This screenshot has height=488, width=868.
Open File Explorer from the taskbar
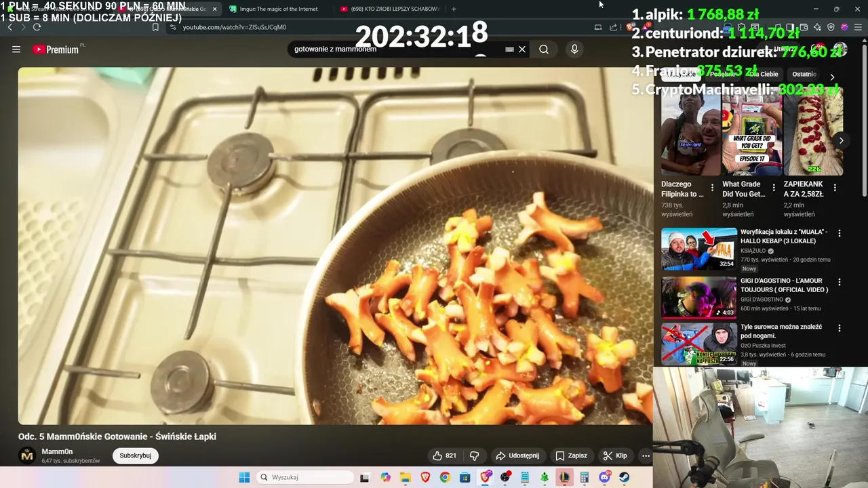405,477
